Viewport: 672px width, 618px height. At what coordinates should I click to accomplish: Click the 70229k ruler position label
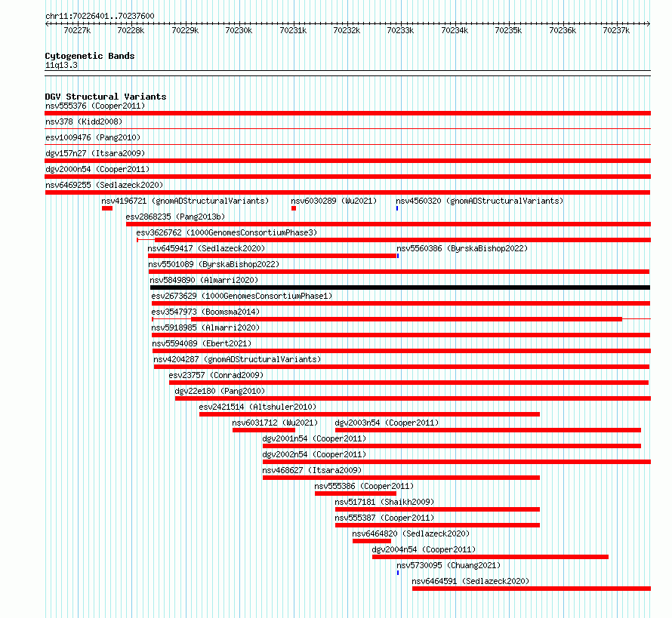click(185, 30)
